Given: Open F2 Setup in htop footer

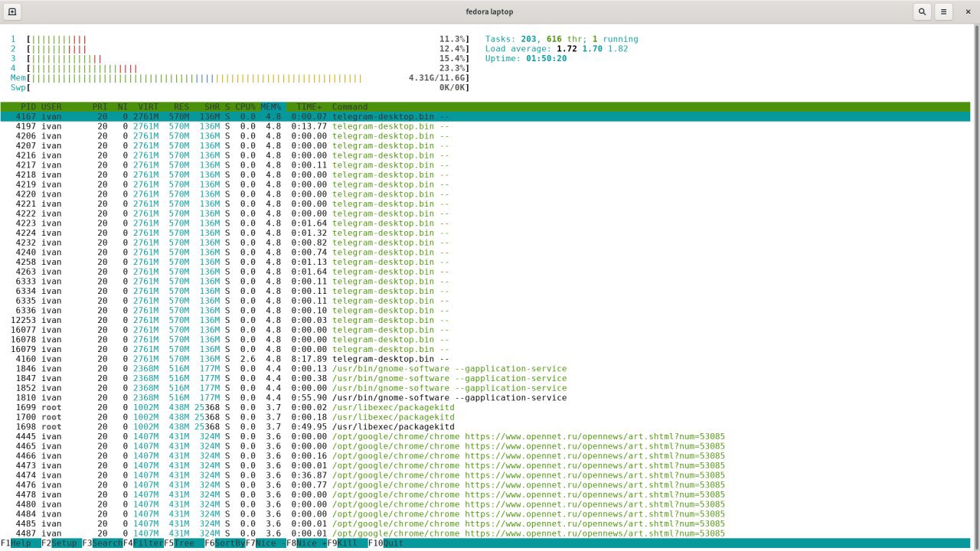Looking at the screenshot, I should pos(62,543).
